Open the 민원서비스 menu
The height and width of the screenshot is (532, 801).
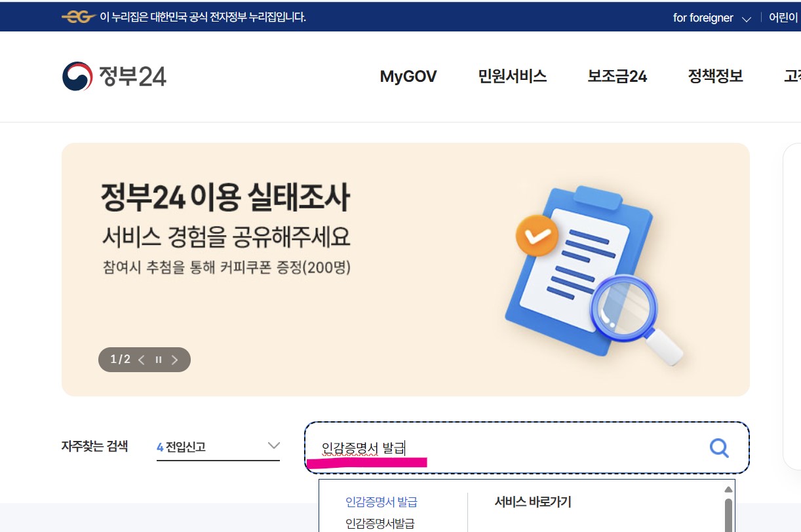click(513, 77)
